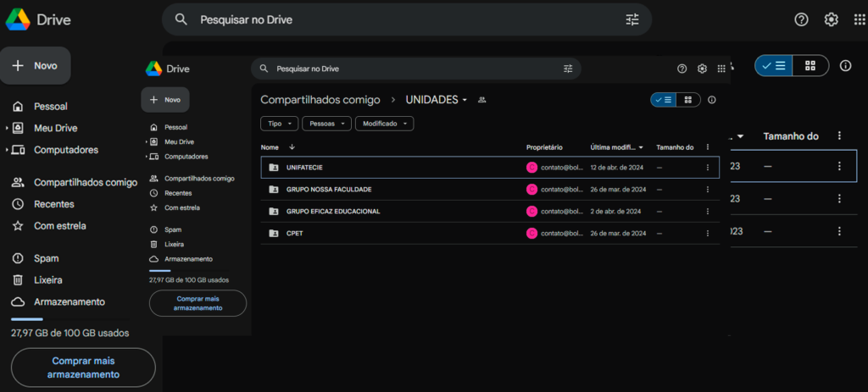Click contato owner avatar in the UNIFATECIE row
This screenshot has width=868, height=392.
[532, 168]
